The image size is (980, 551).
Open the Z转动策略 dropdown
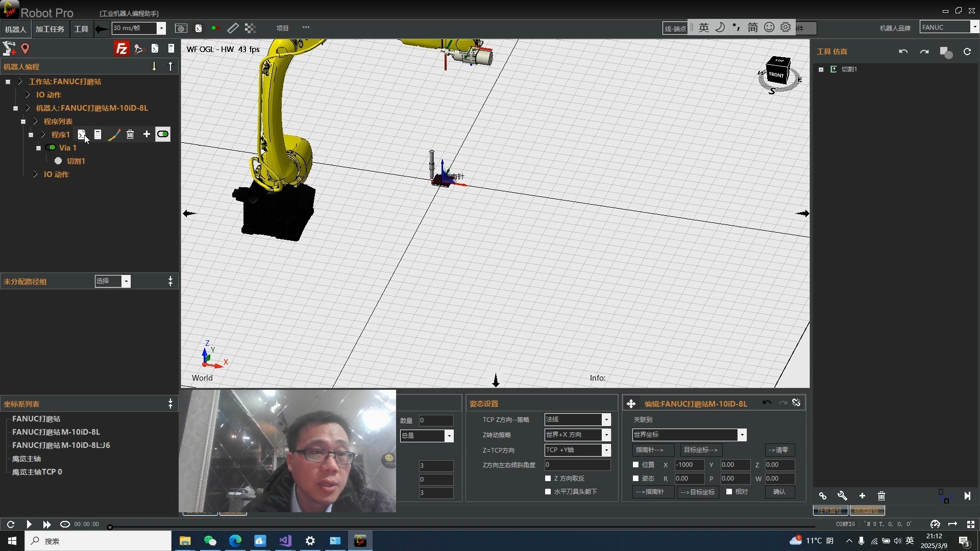point(606,435)
